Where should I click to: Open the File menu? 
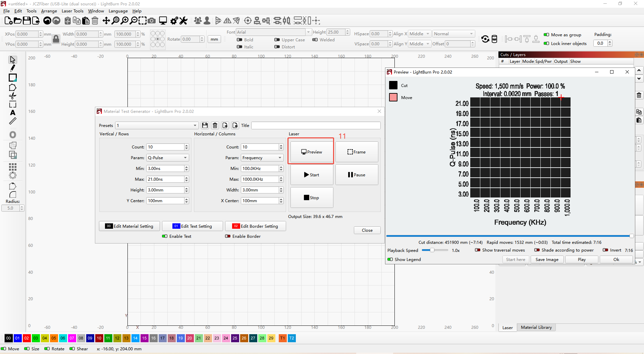coord(6,11)
